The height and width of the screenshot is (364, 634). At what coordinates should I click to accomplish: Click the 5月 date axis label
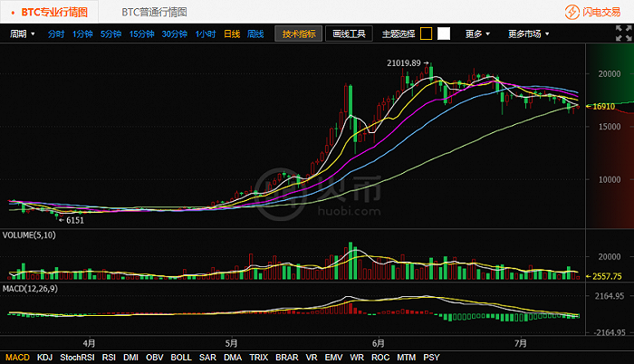pos(231,343)
